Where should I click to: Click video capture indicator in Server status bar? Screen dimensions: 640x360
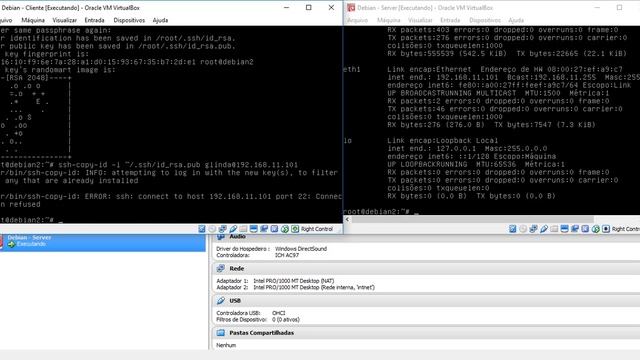(575, 229)
